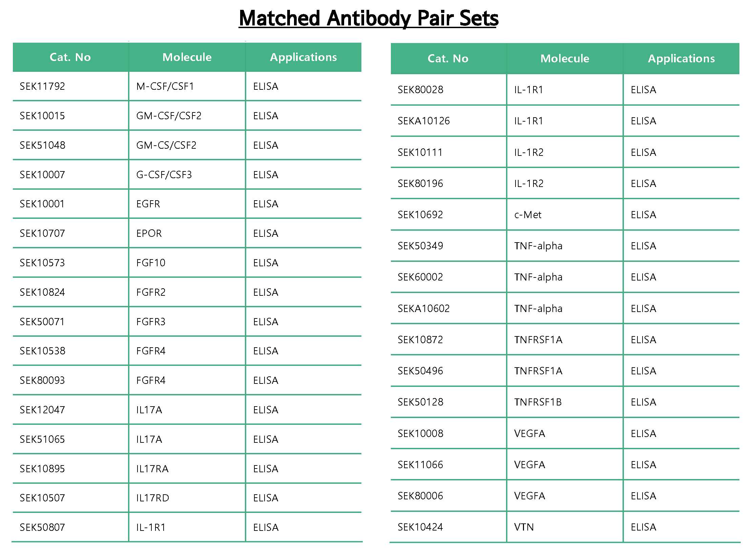
Task: Select catalog number SEK10015
Action: click(42, 116)
